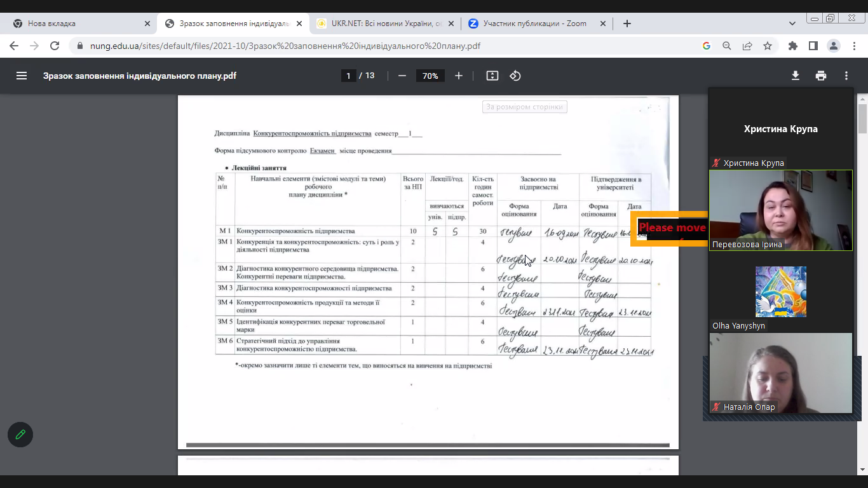Switch to the Zoom tab
This screenshot has width=868, height=488.
click(534, 24)
